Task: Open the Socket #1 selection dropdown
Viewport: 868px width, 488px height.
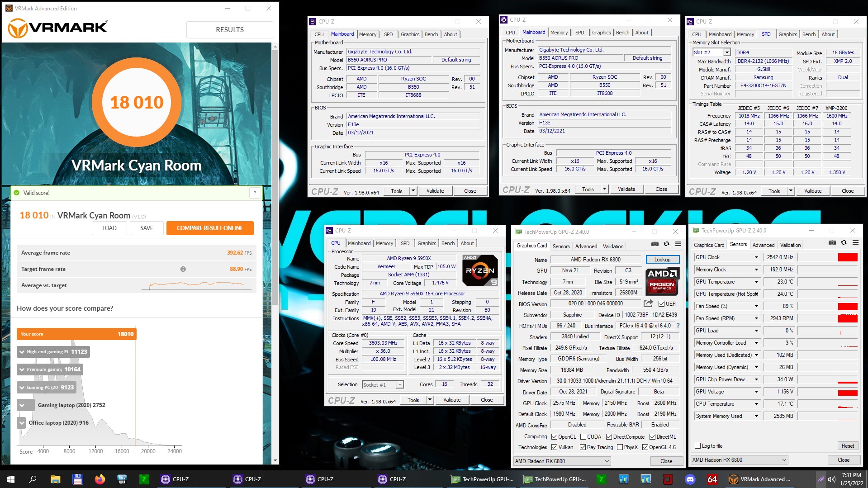Action: point(399,384)
